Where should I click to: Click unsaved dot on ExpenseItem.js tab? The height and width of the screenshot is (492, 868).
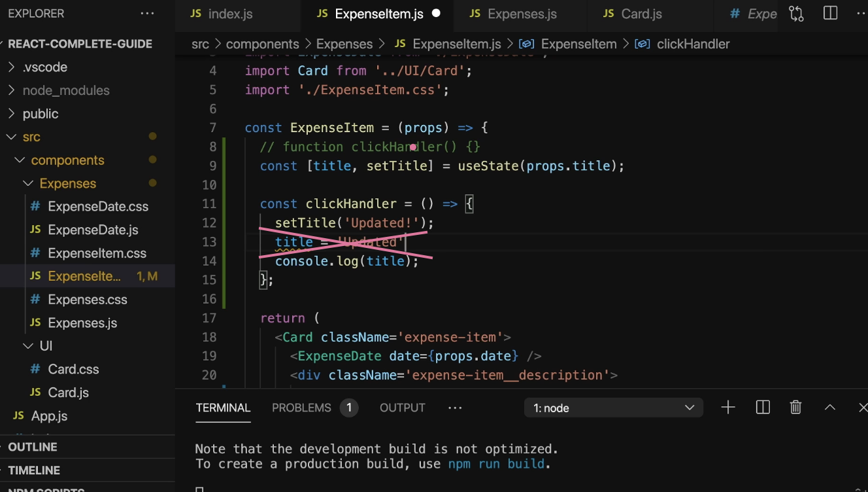(x=436, y=13)
